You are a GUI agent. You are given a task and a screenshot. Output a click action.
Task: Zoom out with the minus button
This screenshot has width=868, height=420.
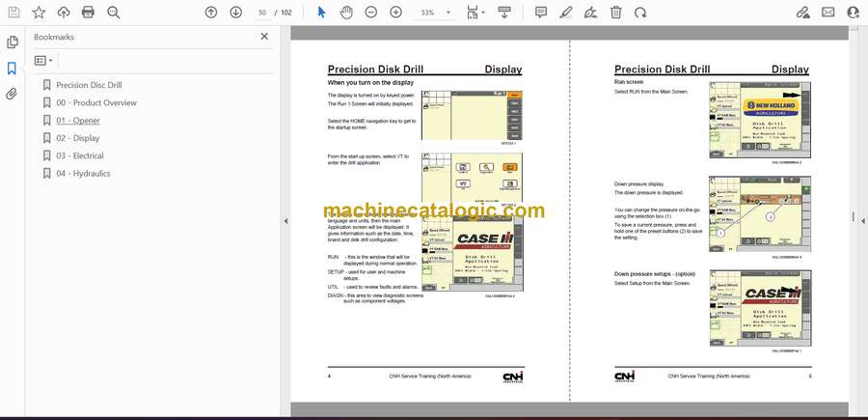[x=371, y=13]
